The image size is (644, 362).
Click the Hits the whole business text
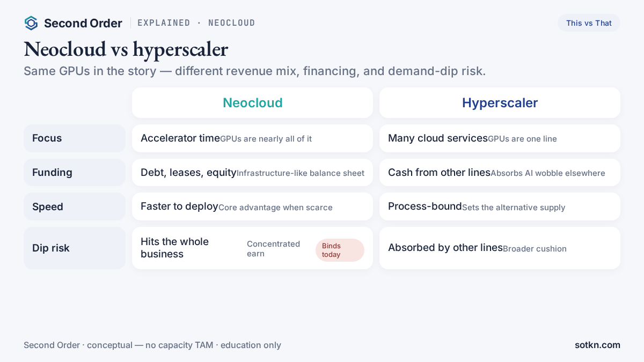pyautogui.click(x=175, y=248)
